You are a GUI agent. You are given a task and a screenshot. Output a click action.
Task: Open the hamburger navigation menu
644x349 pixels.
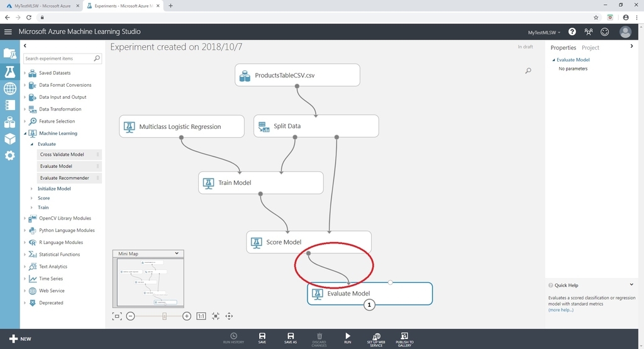(8, 31)
